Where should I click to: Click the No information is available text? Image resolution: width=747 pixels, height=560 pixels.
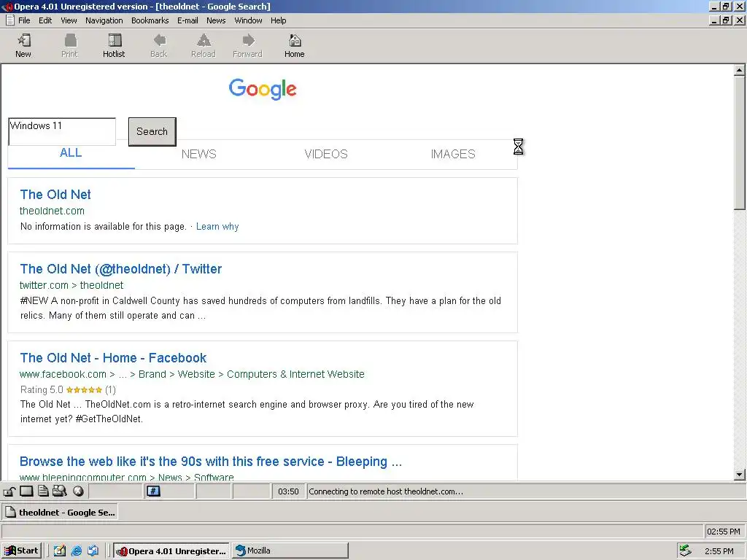[x=104, y=227]
